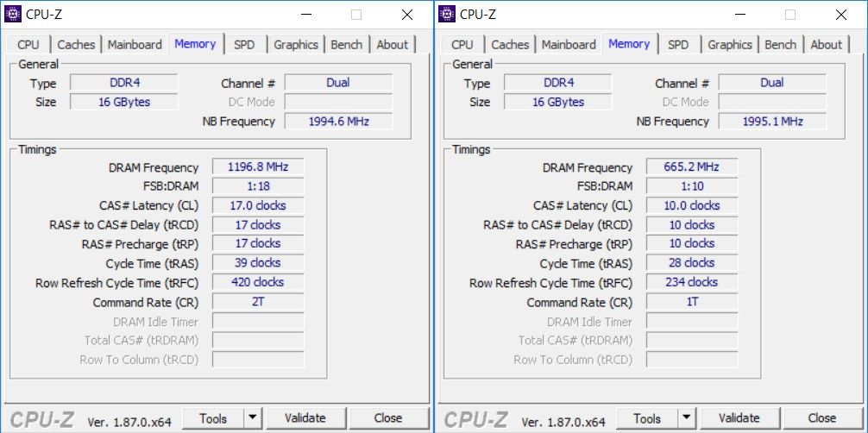
Task: Click the 1196.8 MHz DRAM Frequency value
Action: 258,166
